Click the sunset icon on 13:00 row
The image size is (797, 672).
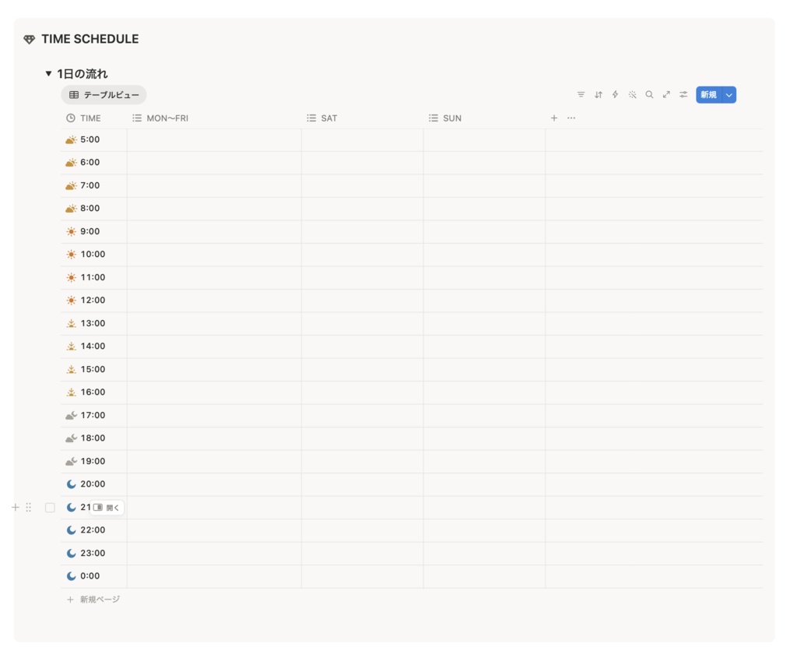click(x=71, y=323)
